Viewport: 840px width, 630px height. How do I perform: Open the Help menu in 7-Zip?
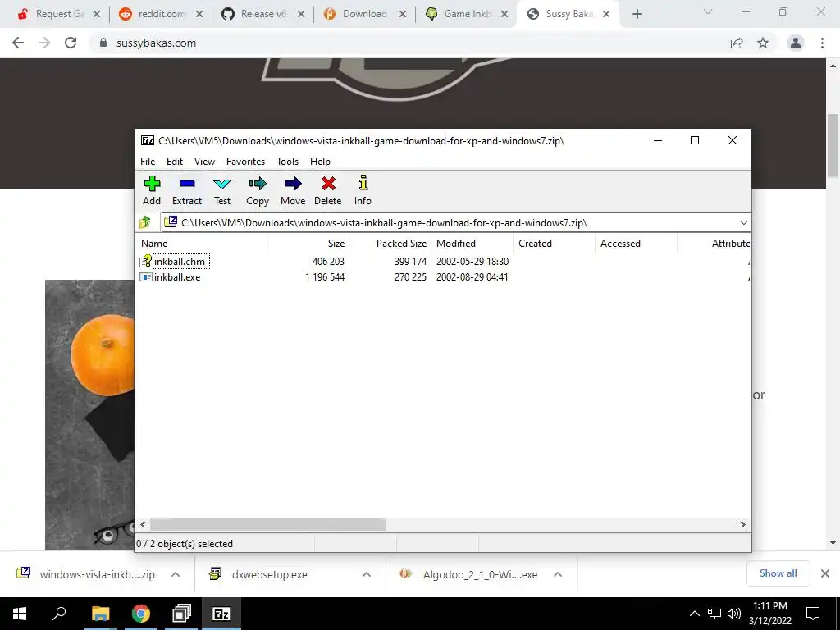coord(320,162)
